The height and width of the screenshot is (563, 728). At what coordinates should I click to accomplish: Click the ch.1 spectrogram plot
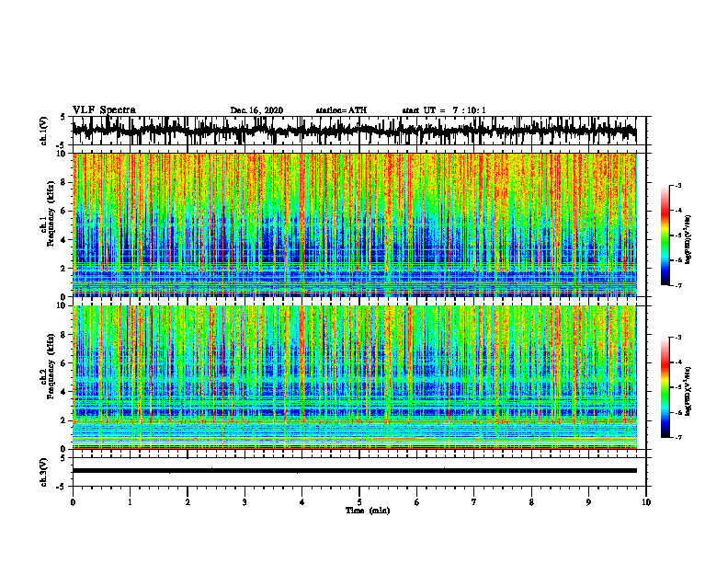click(x=354, y=224)
